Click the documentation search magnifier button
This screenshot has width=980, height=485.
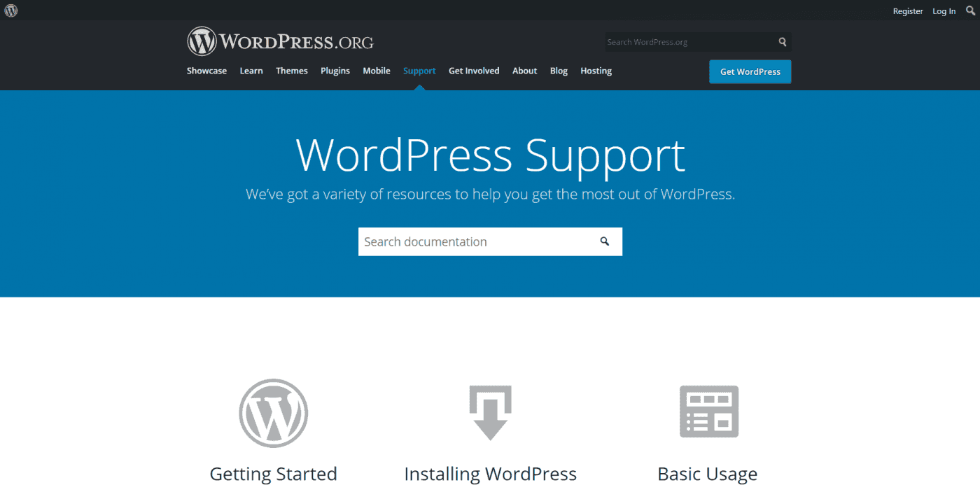[x=605, y=241]
